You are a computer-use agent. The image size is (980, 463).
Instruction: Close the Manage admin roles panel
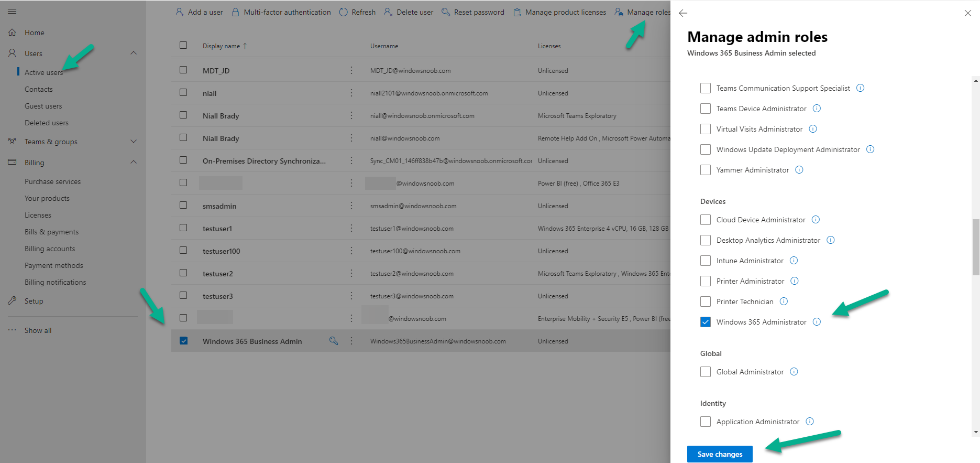pos(968,13)
